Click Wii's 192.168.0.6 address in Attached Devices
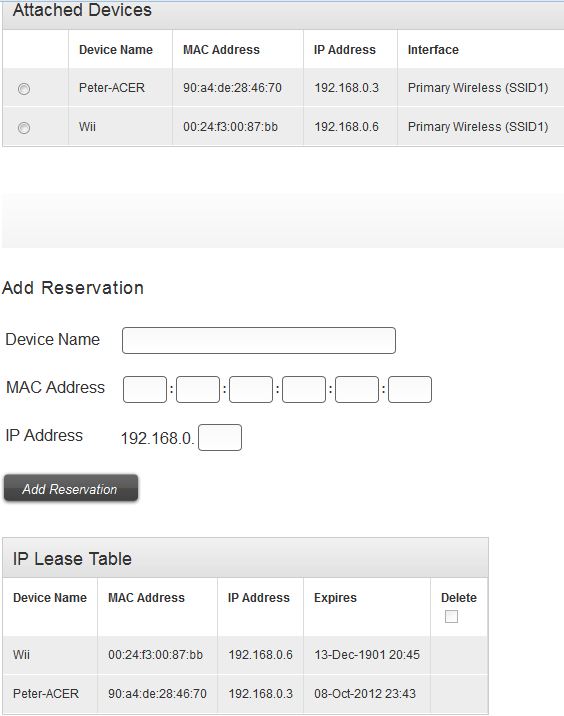The height and width of the screenshot is (716, 564). (x=347, y=127)
